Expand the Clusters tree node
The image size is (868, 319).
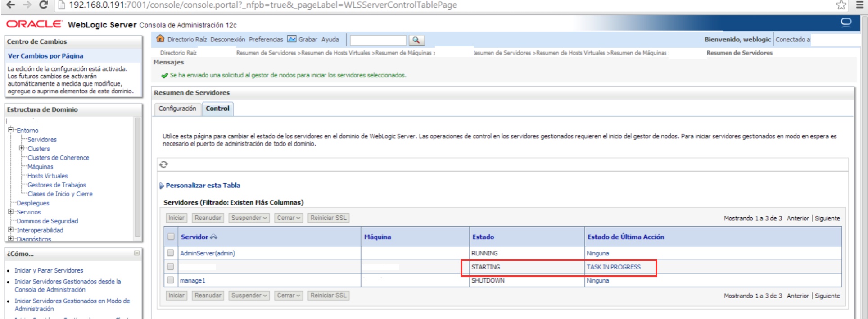point(22,148)
